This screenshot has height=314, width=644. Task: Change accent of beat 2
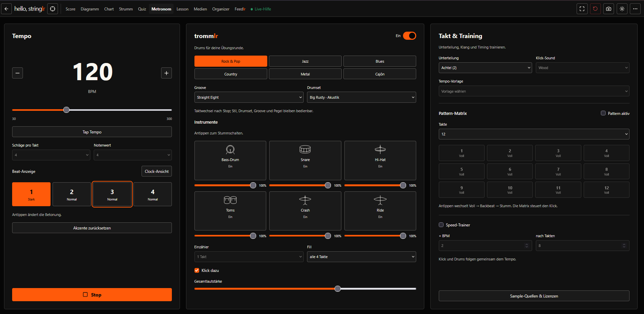[72, 194]
